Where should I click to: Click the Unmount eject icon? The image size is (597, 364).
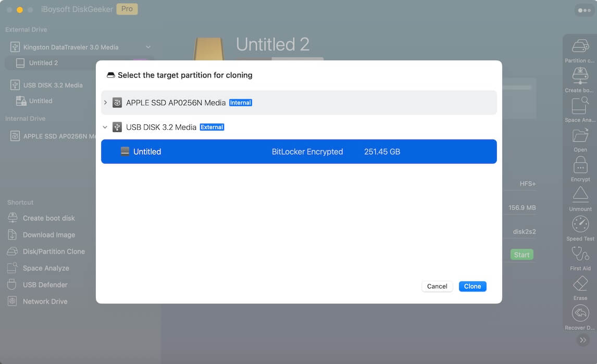pos(580,195)
